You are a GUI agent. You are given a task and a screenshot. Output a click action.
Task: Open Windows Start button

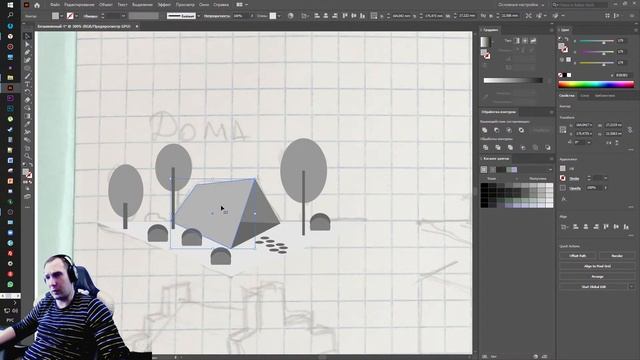(10, 5)
